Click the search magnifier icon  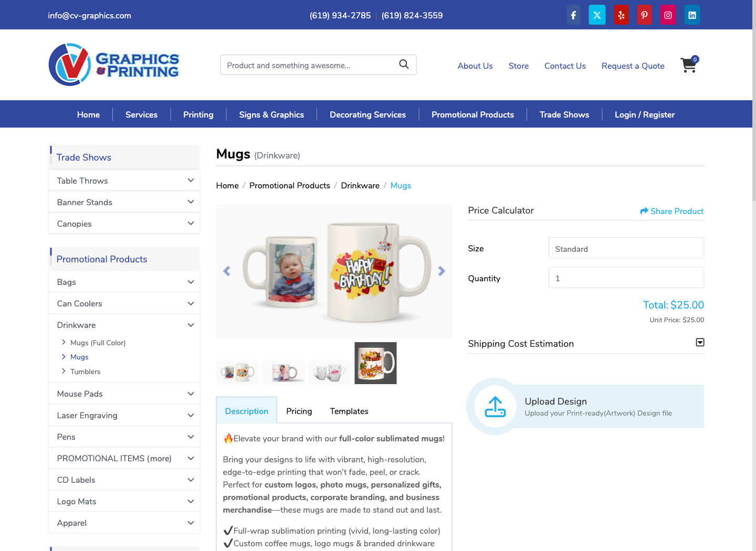click(x=404, y=65)
